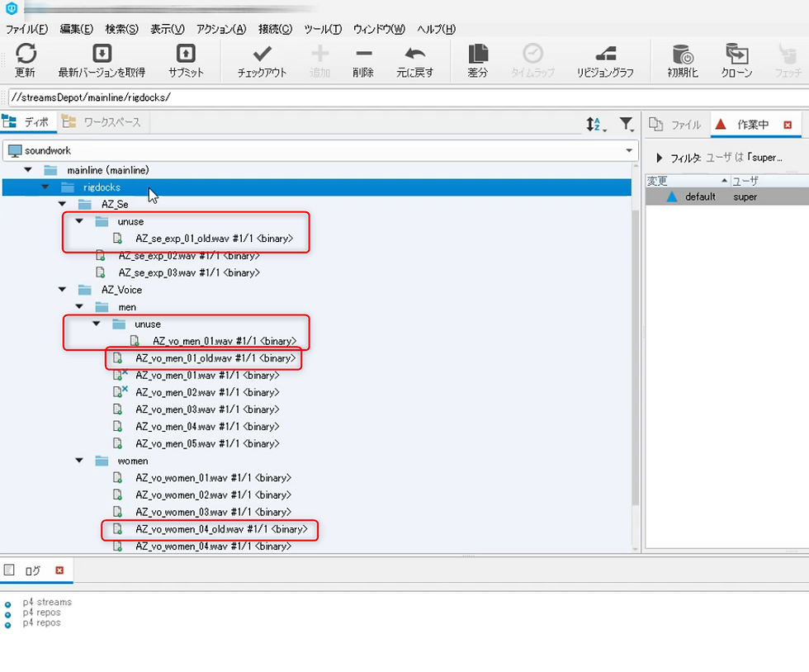809x672 pixels.
Task: Select file AZ_se_exp_01_old.wav
Action: click(214, 239)
